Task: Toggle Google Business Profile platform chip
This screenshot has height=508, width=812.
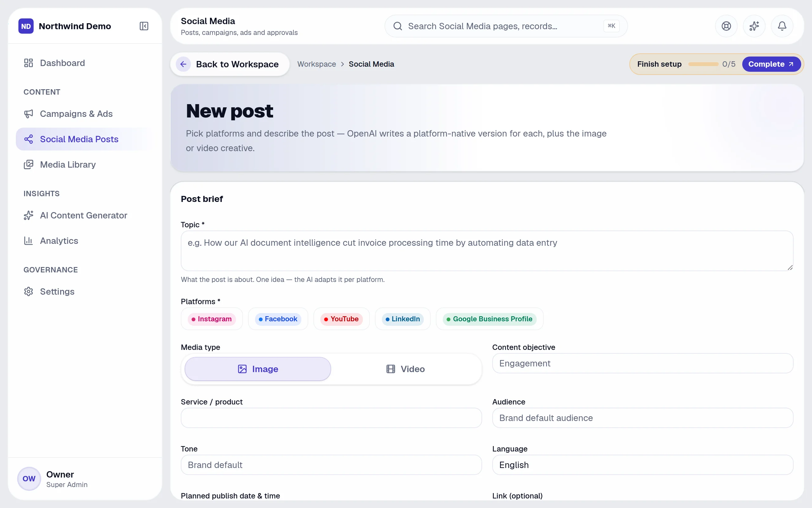Action: coord(489,318)
